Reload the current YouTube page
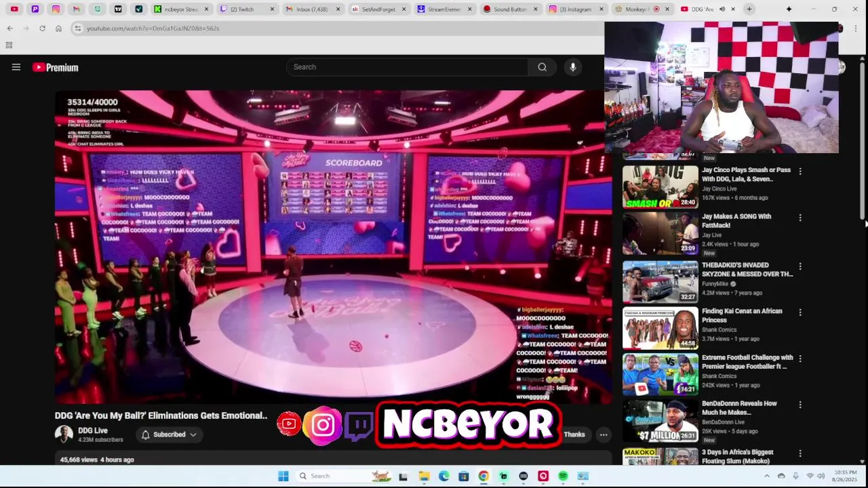Image resolution: width=868 pixels, height=488 pixels. 42,28
